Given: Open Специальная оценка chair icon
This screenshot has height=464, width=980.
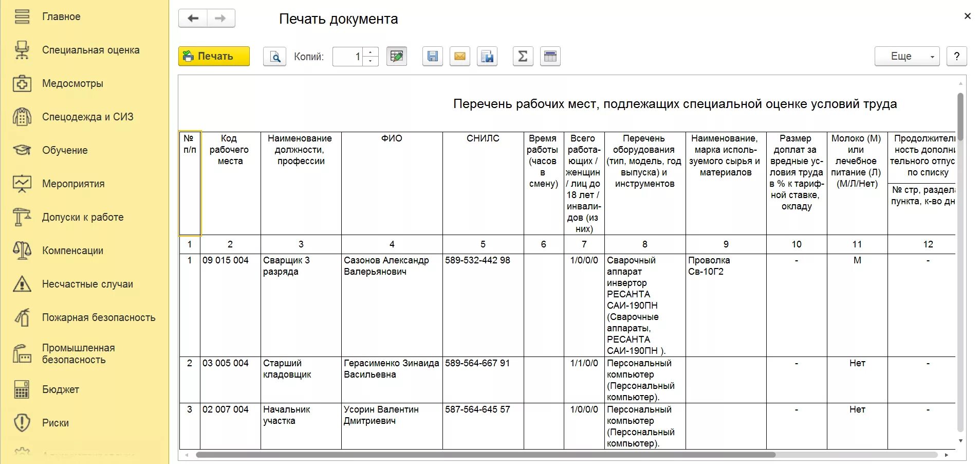Looking at the screenshot, I should tap(22, 50).
